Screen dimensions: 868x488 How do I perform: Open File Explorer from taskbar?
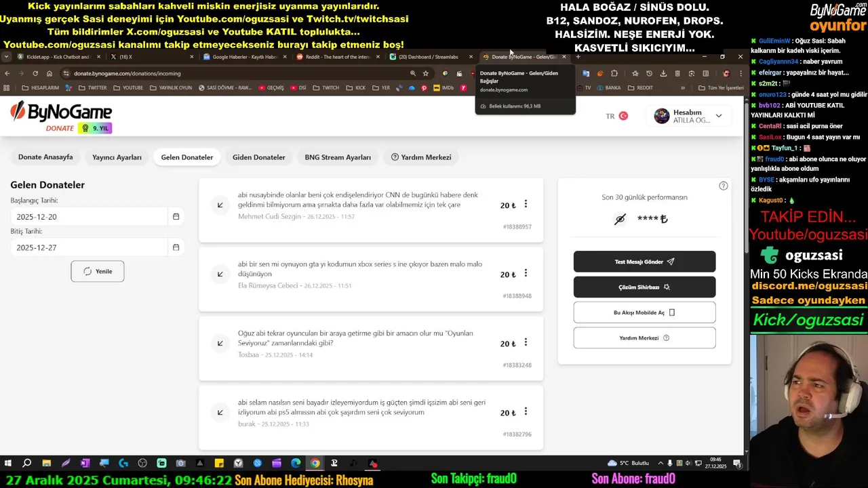click(46, 464)
